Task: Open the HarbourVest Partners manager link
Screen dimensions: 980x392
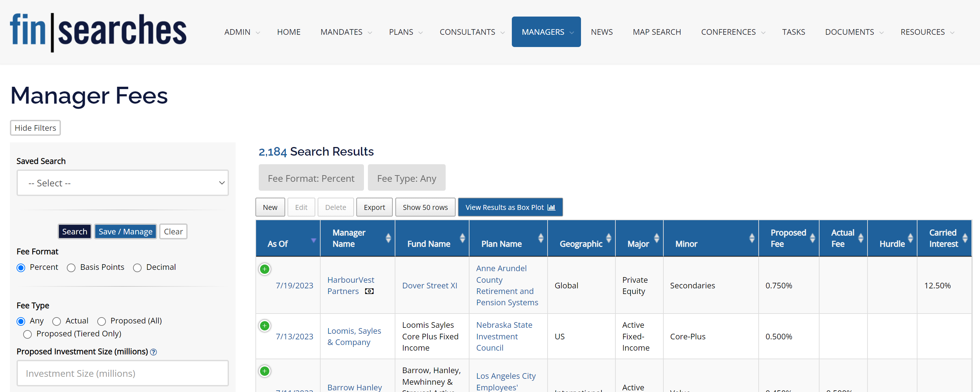Action: (x=350, y=285)
